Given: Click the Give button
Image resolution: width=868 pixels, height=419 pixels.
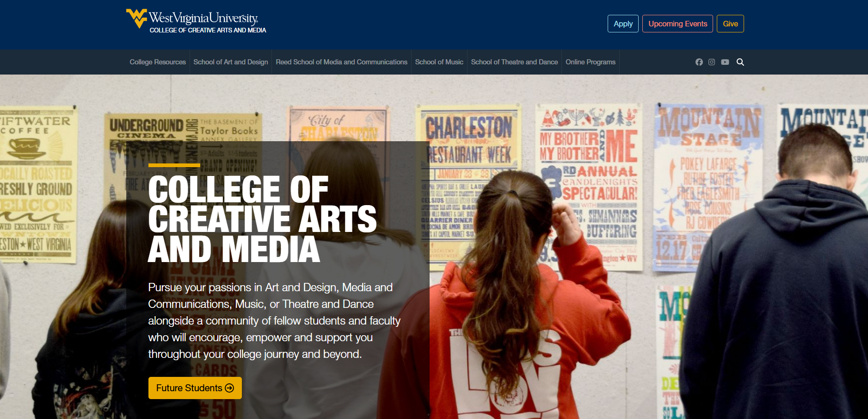Looking at the screenshot, I should pos(730,24).
